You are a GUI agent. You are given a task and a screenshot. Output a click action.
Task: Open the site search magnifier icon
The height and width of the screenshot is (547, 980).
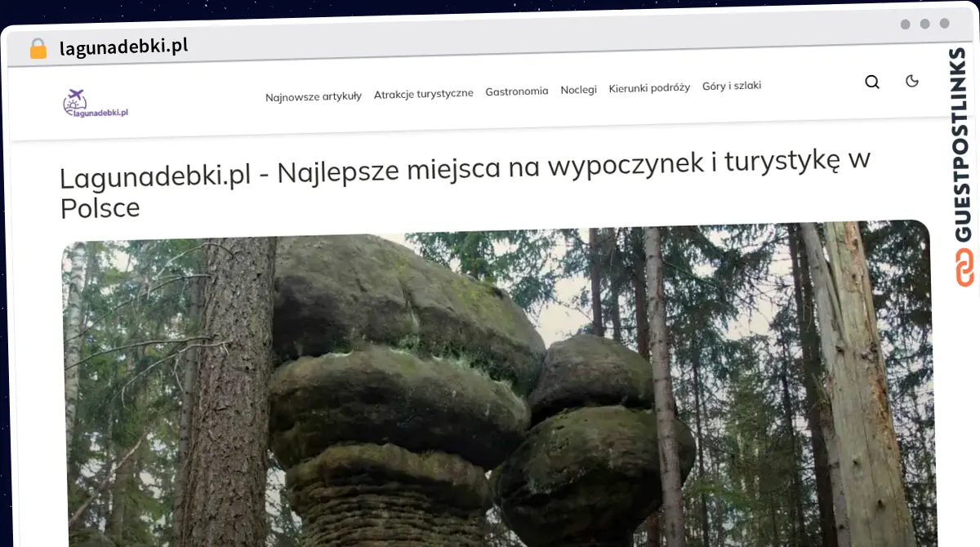pyautogui.click(x=872, y=82)
